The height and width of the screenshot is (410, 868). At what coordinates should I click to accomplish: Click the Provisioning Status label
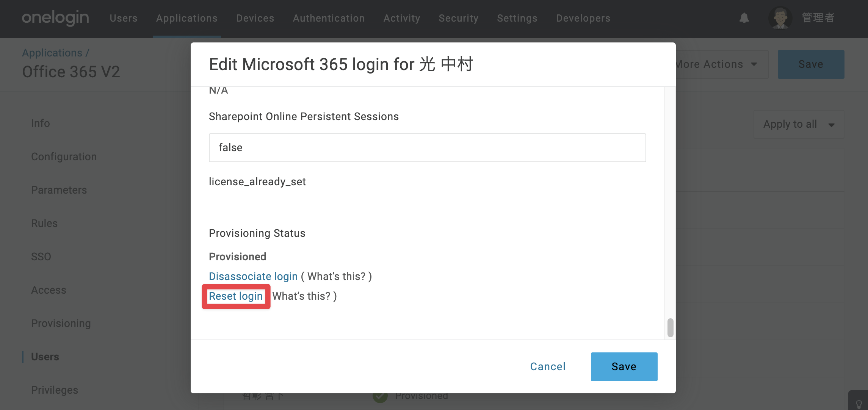pos(257,233)
